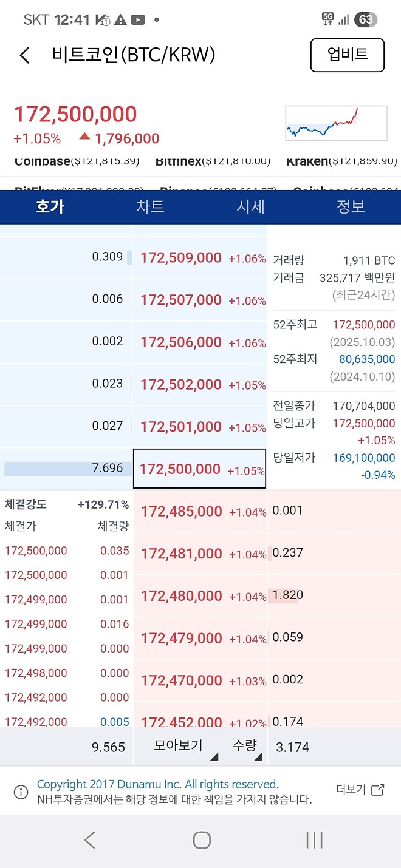Tap the mini price chart thumbnail
401x868 pixels.
(x=336, y=122)
